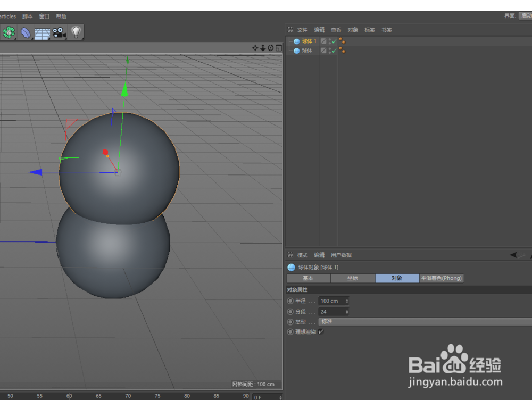Image resolution: width=532 pixels, height=400 pixels.
Task: Toggle green enable checkmark for 球体.1
Action: coord(334,41)
